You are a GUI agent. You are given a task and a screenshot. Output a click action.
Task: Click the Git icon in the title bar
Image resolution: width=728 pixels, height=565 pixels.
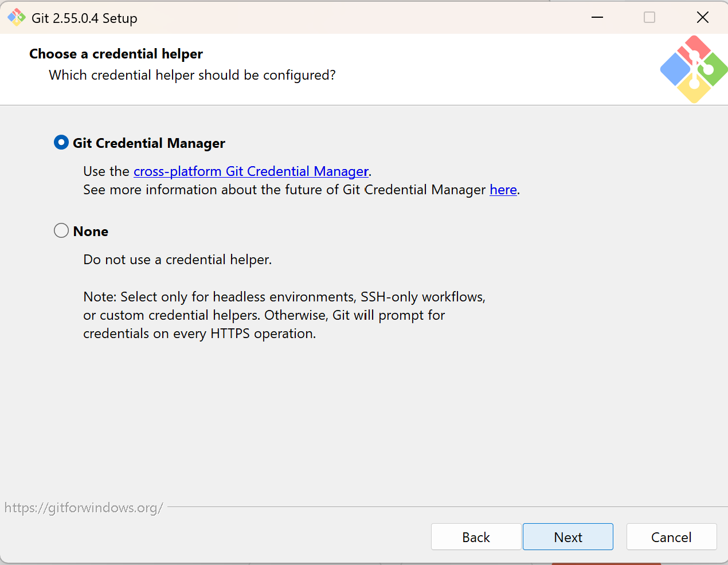pos(16,17)
